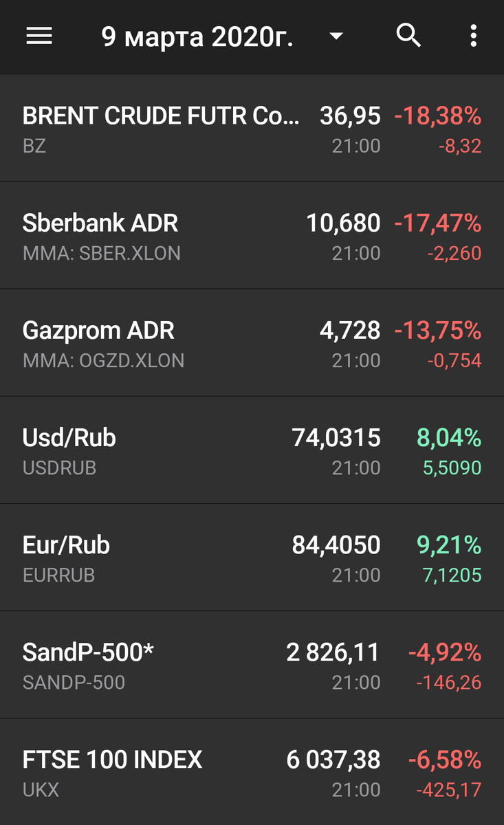Select the SandP-500* index row
Viewport: 504px width, 825px height.
tap(252, 664)
